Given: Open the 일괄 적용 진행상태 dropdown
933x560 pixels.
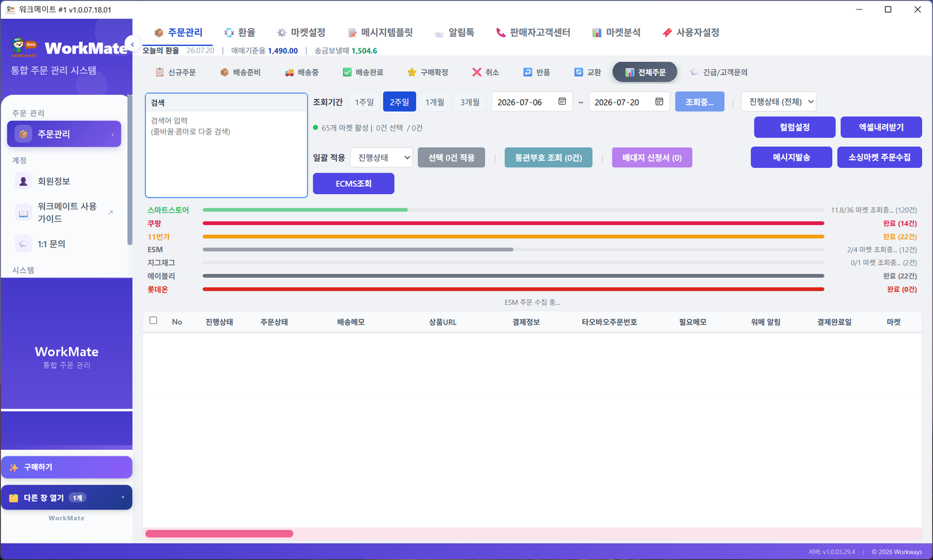Looking at the screenshot, I should coord(381,158).
